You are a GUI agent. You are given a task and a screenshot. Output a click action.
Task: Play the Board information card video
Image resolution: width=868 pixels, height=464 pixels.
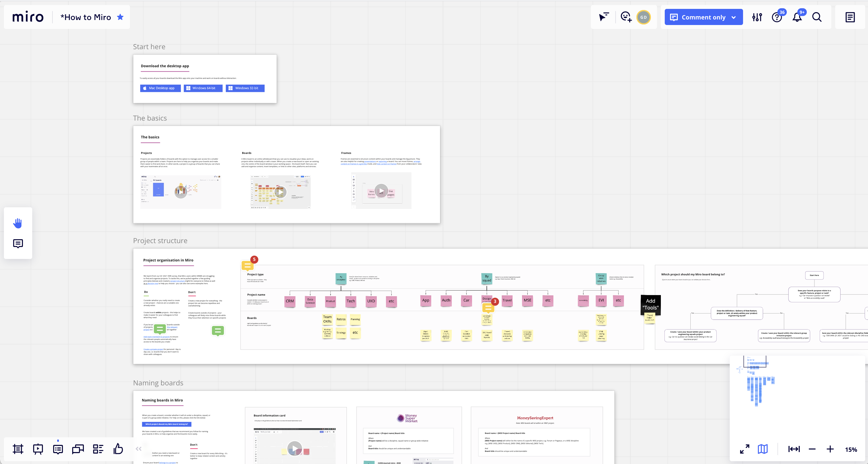point(295,448)
